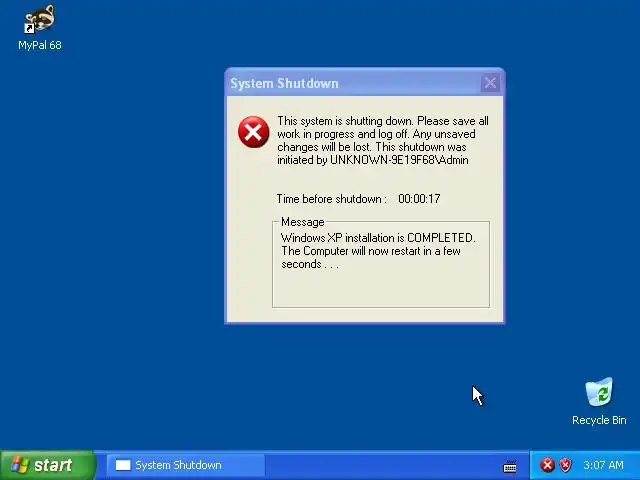This screenshot has height=480, width=640.
Task: Click the Start button
Action: click(47, 465)
